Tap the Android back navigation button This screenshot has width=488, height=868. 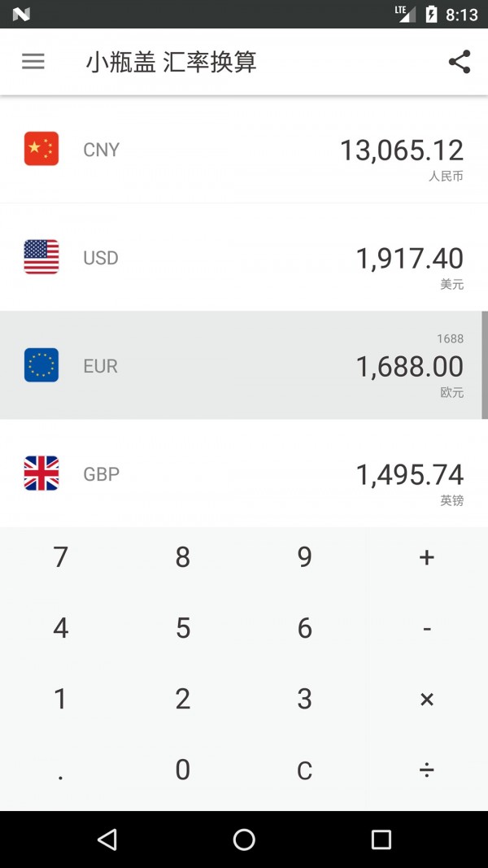[x=107, y=840]
